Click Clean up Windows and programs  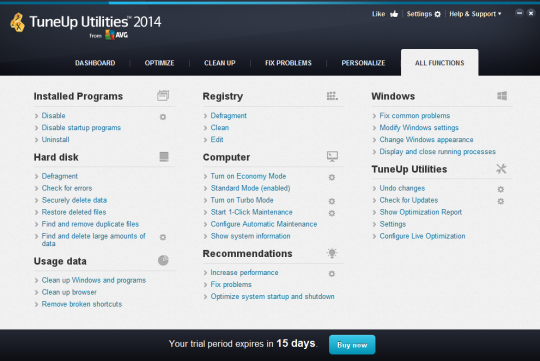[94, 280]
